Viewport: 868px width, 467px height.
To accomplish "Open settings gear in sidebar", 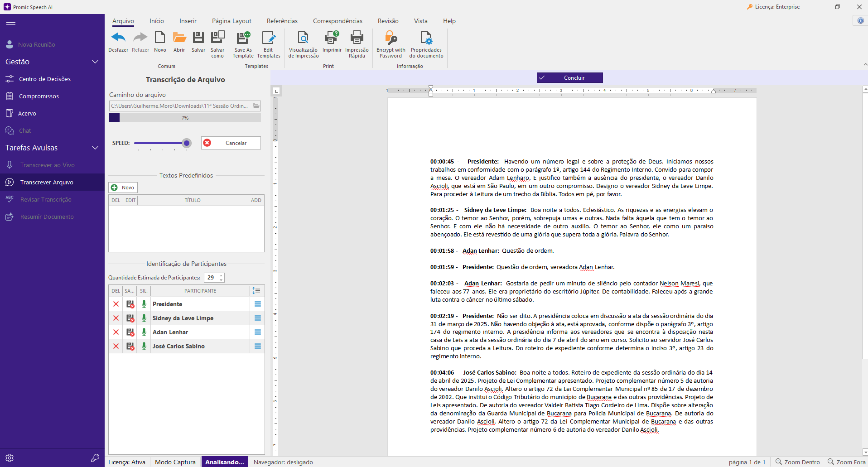I will click(10, 458).
